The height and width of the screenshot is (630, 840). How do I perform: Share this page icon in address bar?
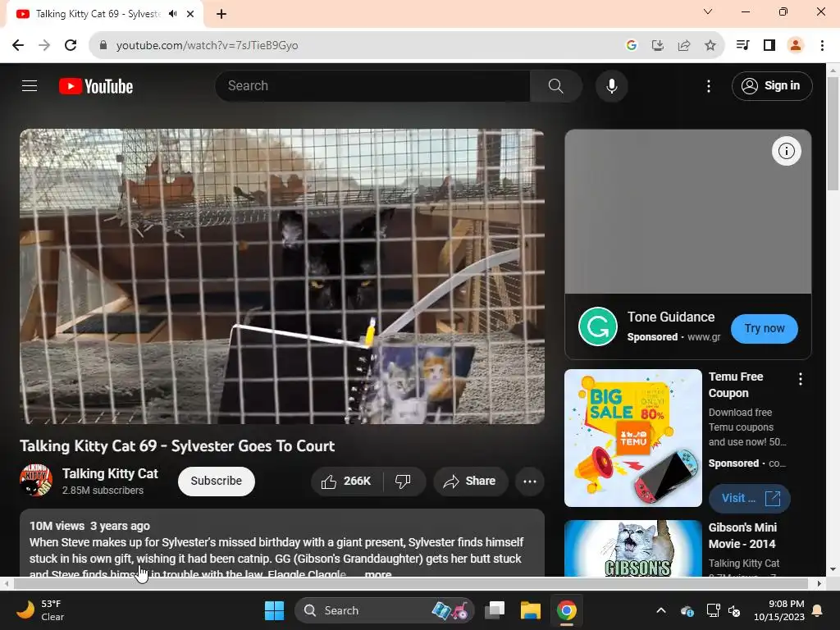point(683,46)
